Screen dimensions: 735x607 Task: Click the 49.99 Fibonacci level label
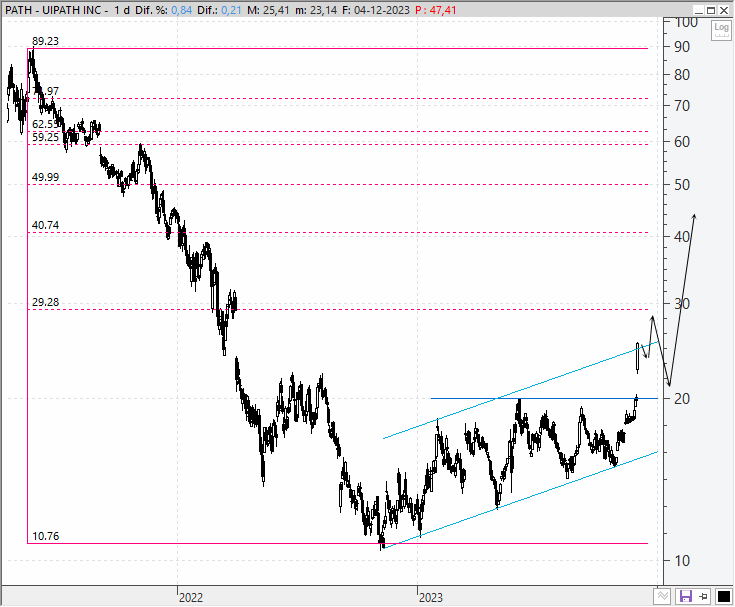pos(45,177)
